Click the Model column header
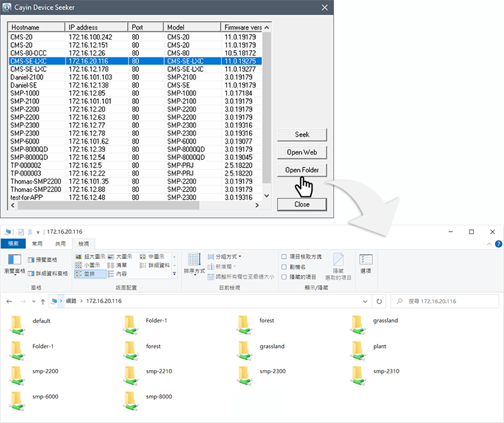Image resolution: width=504 pixels, height=423 pixels. pos(192,27)
